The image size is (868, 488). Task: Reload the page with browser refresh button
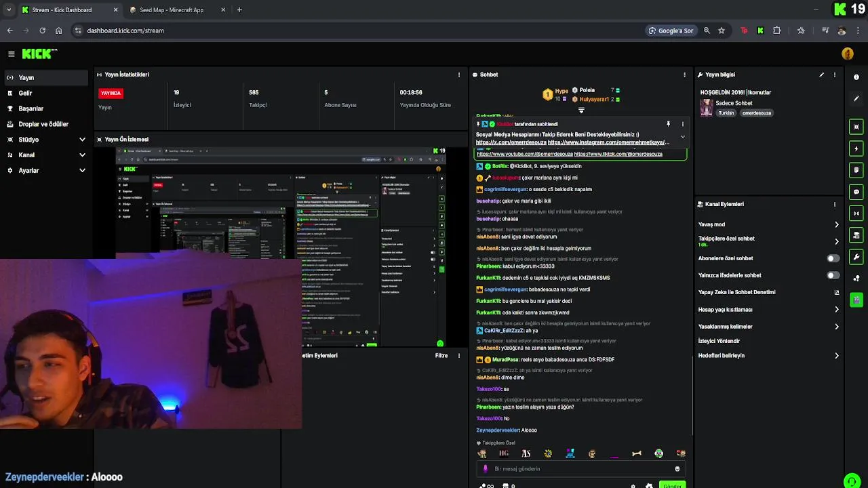click(x=42, y=30)
